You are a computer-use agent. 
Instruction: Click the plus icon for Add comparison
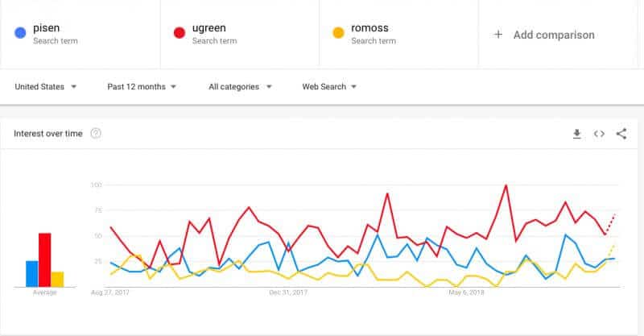pyautogui.click(x=497, y=34)
